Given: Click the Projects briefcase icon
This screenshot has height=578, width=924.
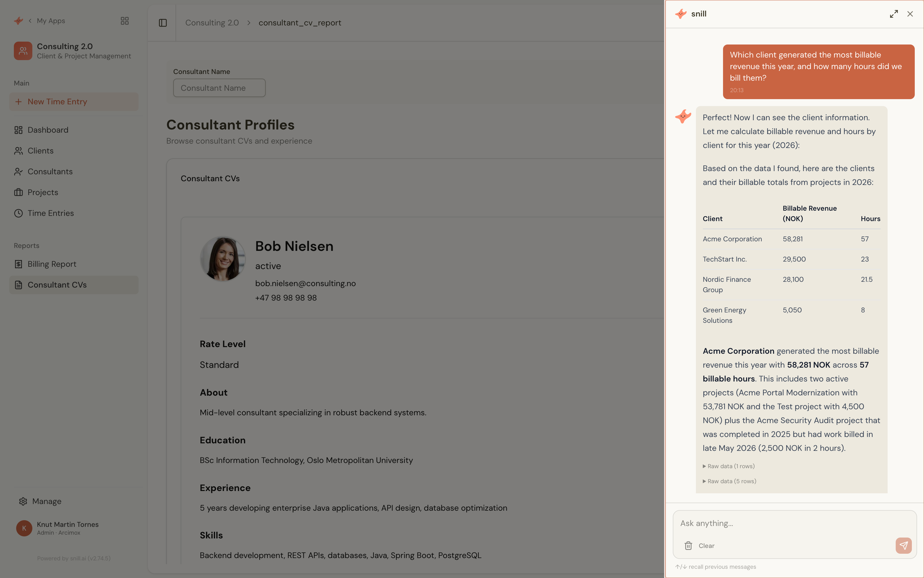Looking at the screenshot, I should click(18, 192).
